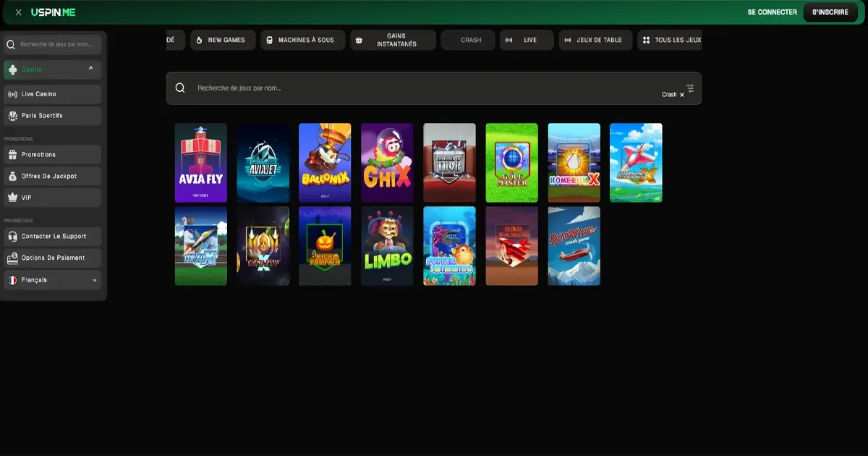Image resolution: width=868 pixels, height=456 pixels.
Task: Click the New Games flame icon
Action: click(x=200, y=40)
